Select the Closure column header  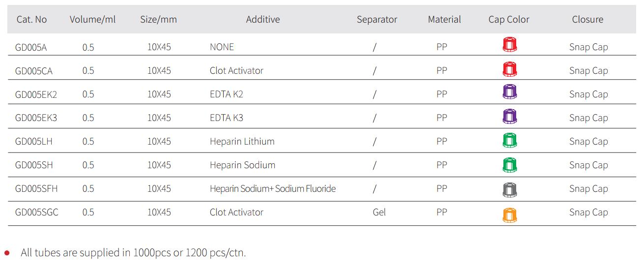[x=587, y=20]
